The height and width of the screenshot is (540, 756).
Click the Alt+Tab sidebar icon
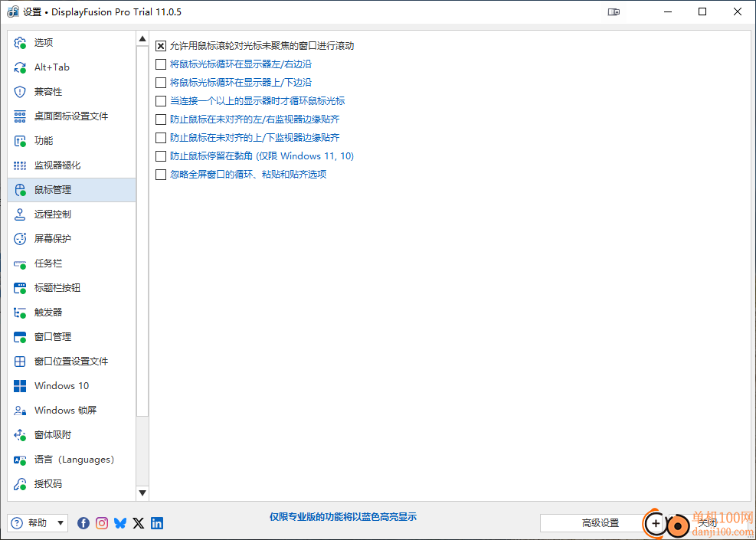pyautogui.click(x=20, y=67)
